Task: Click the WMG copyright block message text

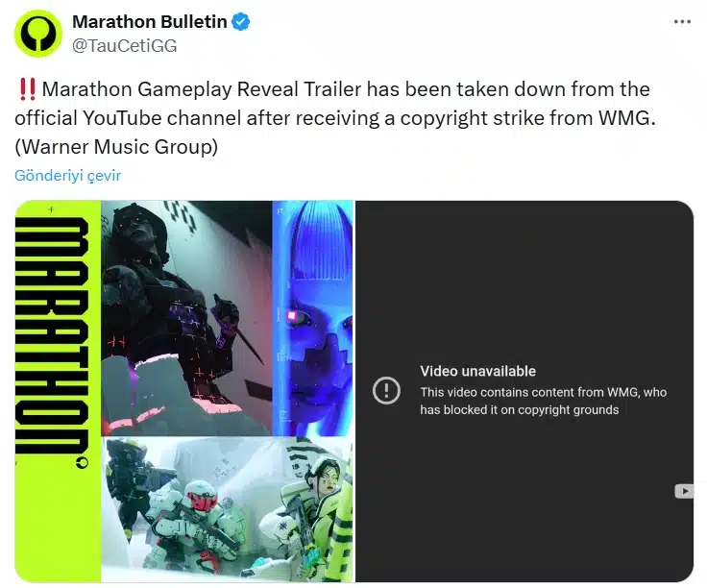Action: pos(544,401)
